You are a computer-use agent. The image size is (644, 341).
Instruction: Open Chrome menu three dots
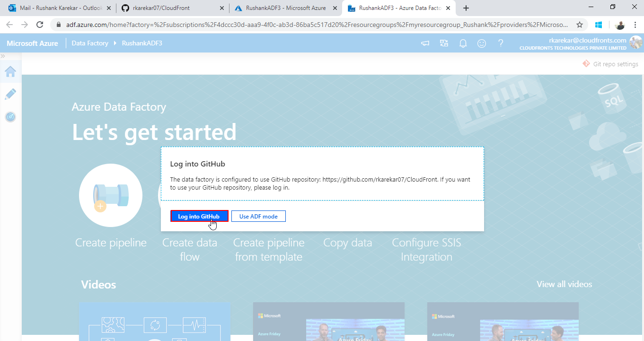[x=635, y=25]
